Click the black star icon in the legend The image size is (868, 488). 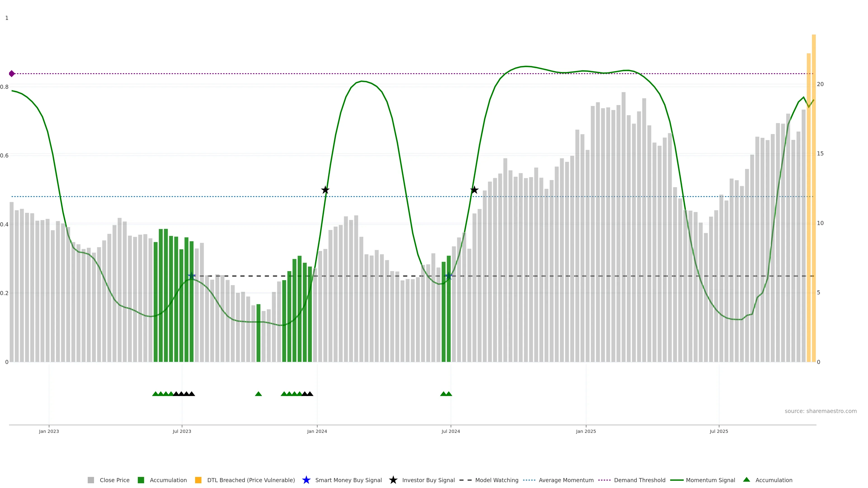click(393, 480)
